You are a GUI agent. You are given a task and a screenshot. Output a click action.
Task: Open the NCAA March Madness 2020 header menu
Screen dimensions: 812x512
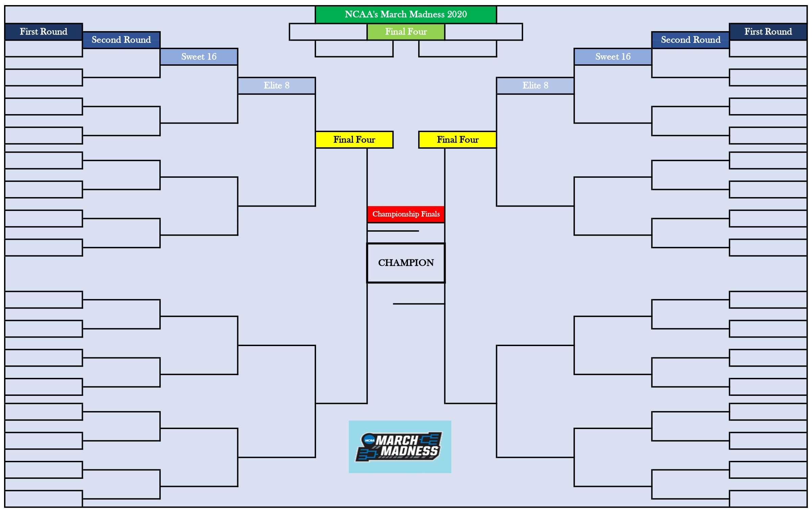point(405,10)
